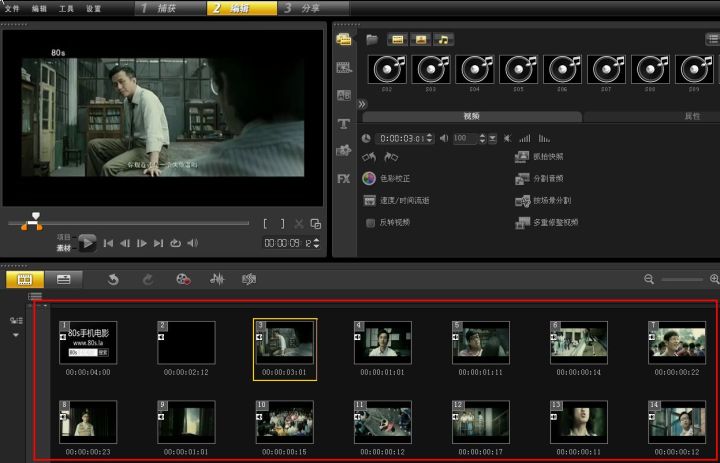
Task: Open the FX filter library
Action: click(x=343, y=179)
